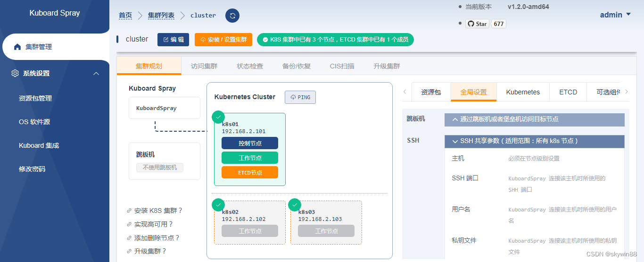Select the 全局设置 settings tab
Screen dimensions: 644x262
[474, 92]
